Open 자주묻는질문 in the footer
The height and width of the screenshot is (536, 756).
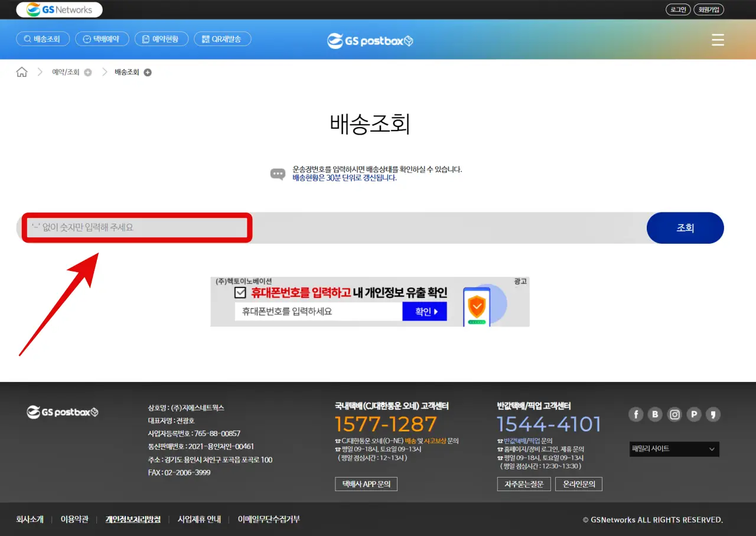pyautogui.click(x=524, y=483)
